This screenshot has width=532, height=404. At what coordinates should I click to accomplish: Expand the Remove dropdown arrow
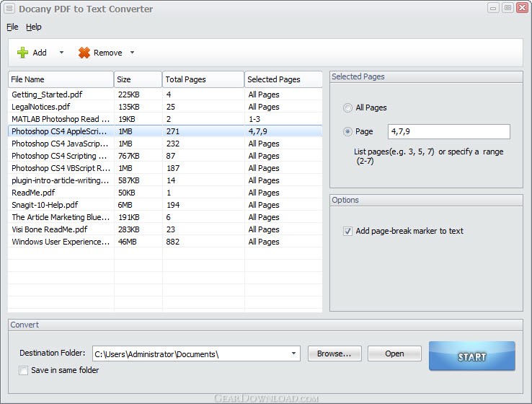[133, 53]
